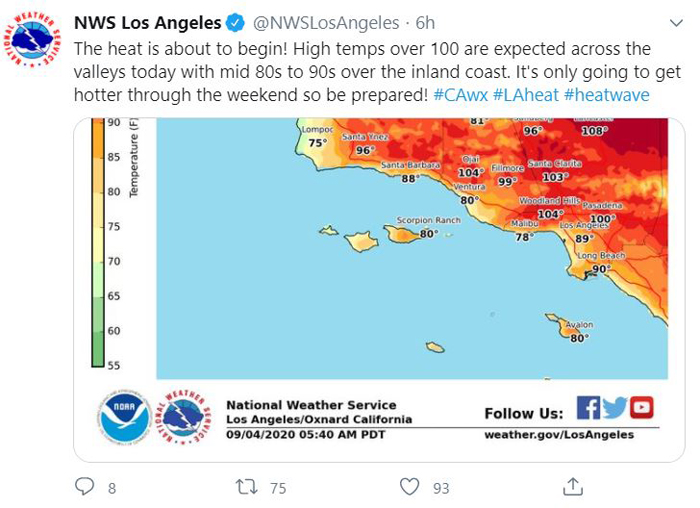Viewport: 700px width, 508px height.
Task: Click the Facebook icon in map footer
Action: pos(588,408)
